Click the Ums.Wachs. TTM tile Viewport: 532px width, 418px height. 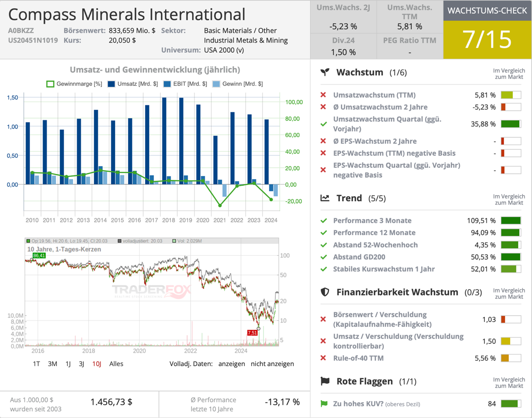tap(410, 17)
